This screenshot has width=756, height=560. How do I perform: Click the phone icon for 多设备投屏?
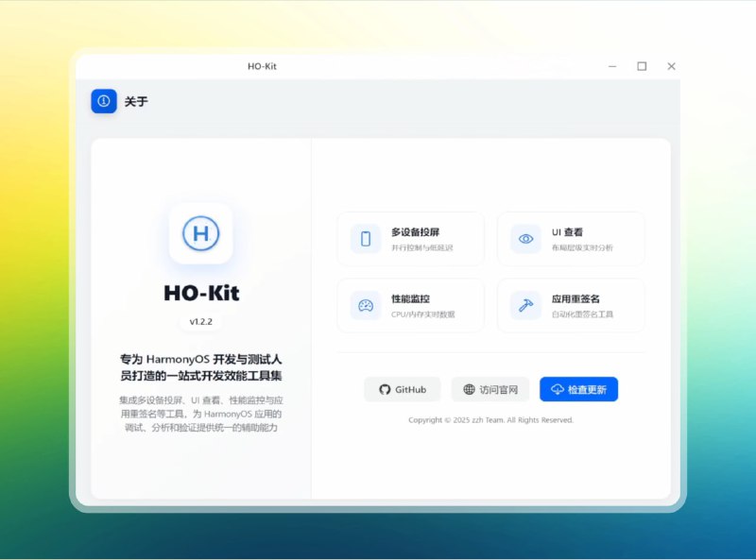click(x=366, y=239)
